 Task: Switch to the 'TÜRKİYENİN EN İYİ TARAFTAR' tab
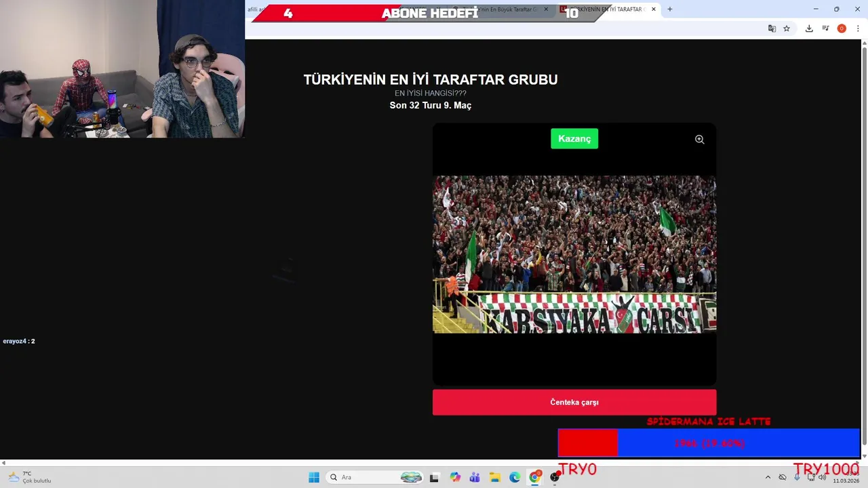607,9
